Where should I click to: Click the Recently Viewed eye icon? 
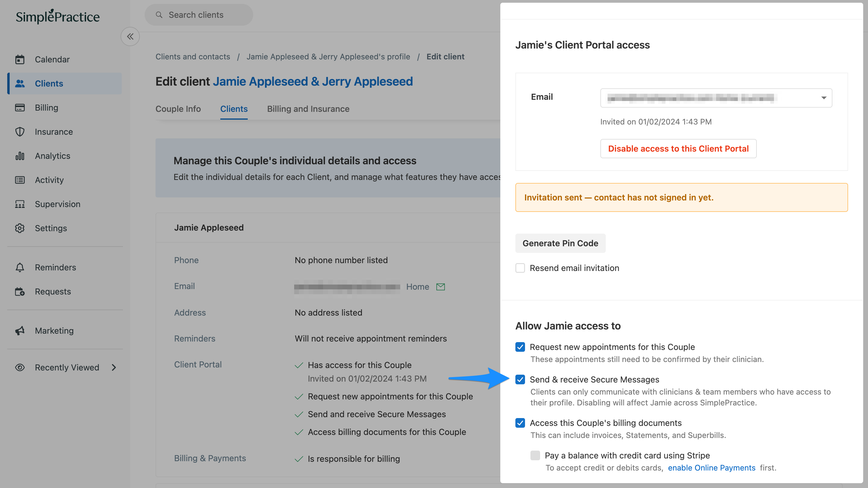[x=20, y=367]
